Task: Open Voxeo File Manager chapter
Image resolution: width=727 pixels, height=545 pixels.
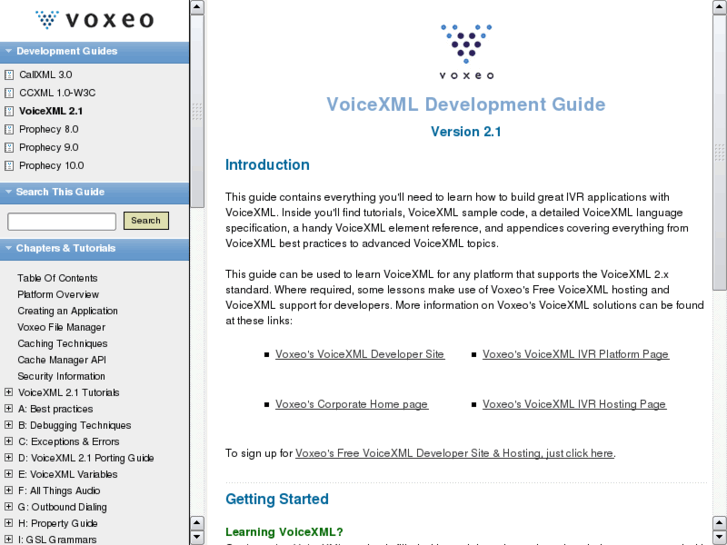Action: click(x=61, y=327)
